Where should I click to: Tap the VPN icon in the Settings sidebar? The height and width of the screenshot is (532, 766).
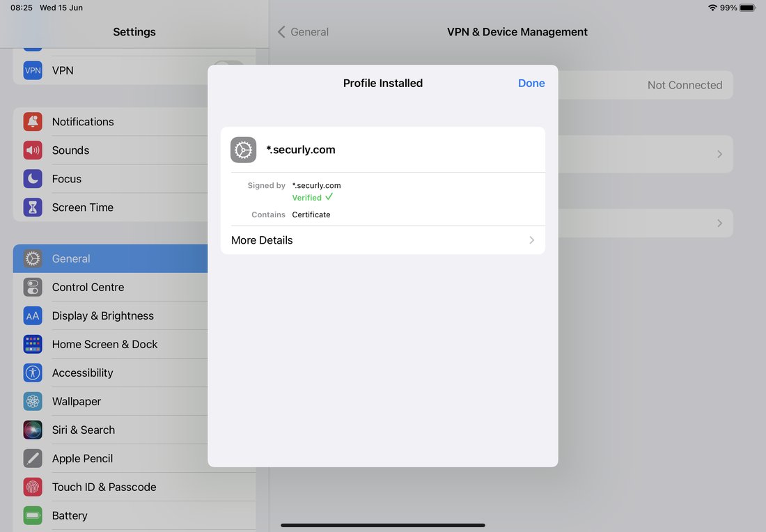pos(33,70)
